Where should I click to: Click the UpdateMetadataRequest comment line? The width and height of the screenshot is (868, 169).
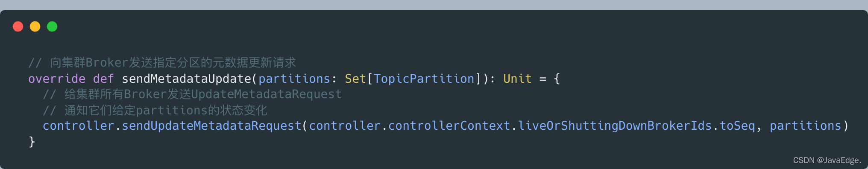click(192, 94)
